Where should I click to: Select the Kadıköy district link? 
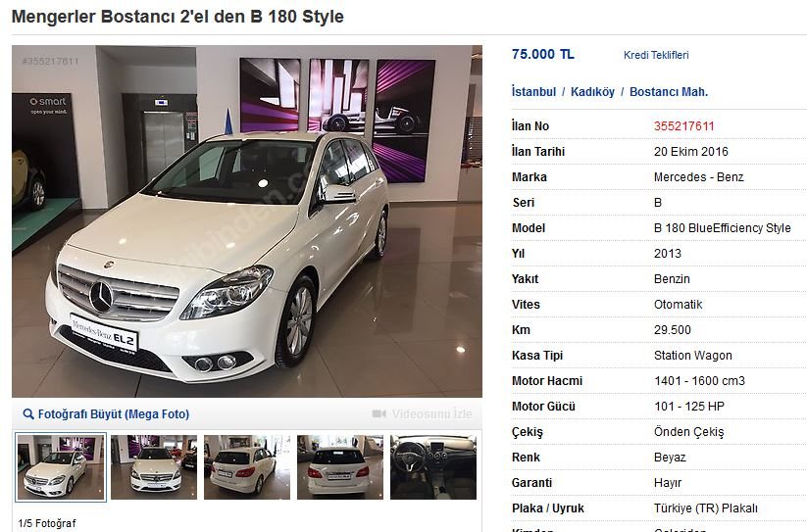coord(592,92)
